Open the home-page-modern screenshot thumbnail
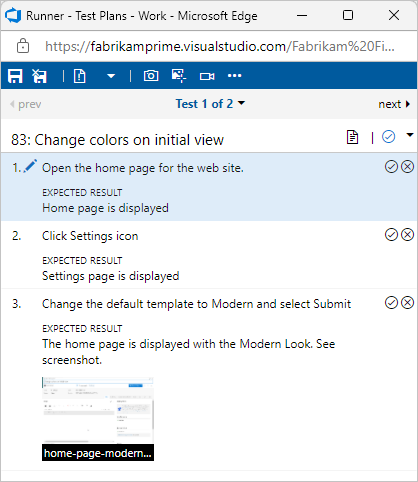Image resolution: width=418 pixels, height=482 pixels. [x=98, y=419]
